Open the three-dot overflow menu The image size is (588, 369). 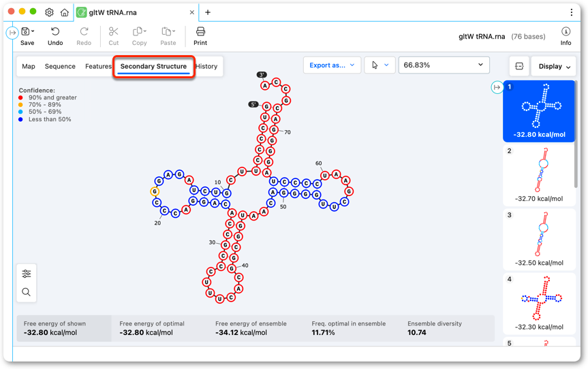tap(572, 12)
